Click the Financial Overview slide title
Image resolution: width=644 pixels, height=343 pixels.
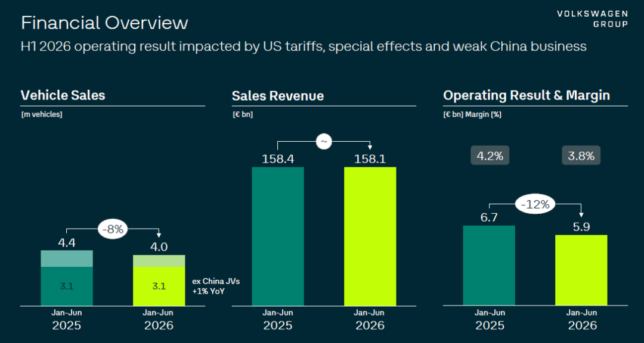(104, 23)
